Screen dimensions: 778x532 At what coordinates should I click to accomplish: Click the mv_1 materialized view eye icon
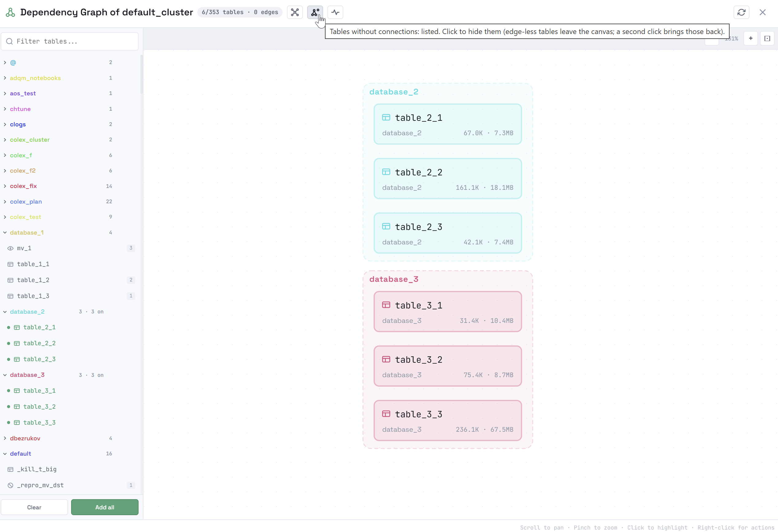tap(10, 248)
